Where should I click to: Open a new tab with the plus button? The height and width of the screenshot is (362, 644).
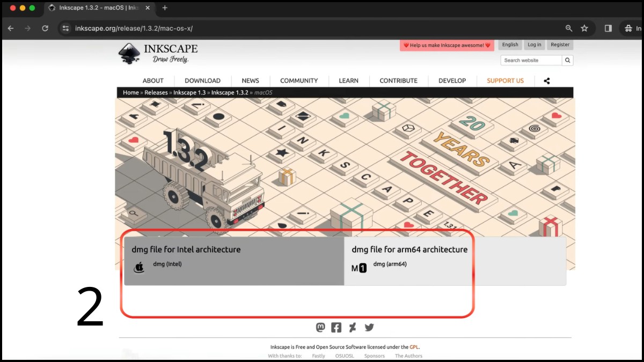[x=165, y=8]
